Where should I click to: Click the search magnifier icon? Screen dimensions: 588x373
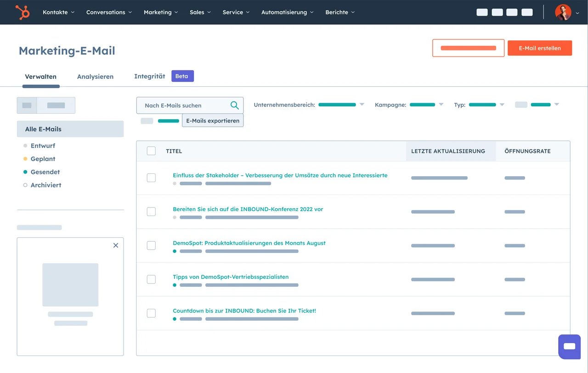[x=234, y=106]
